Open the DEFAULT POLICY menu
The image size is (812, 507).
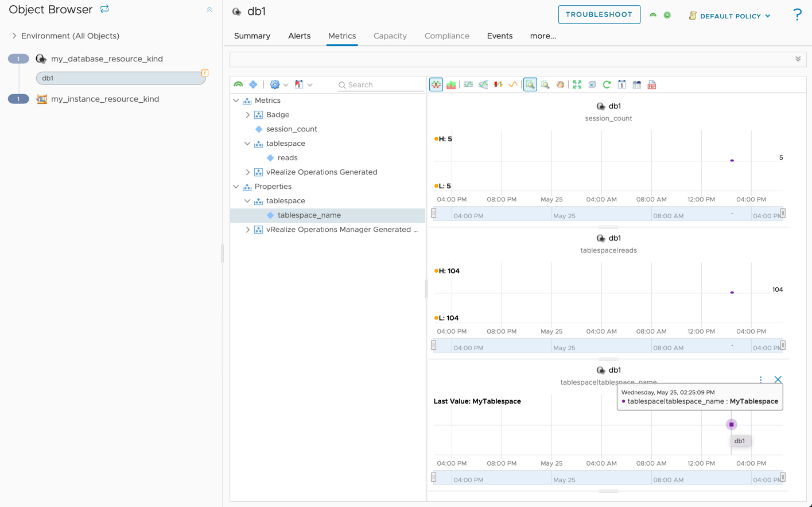coord(729,16)
